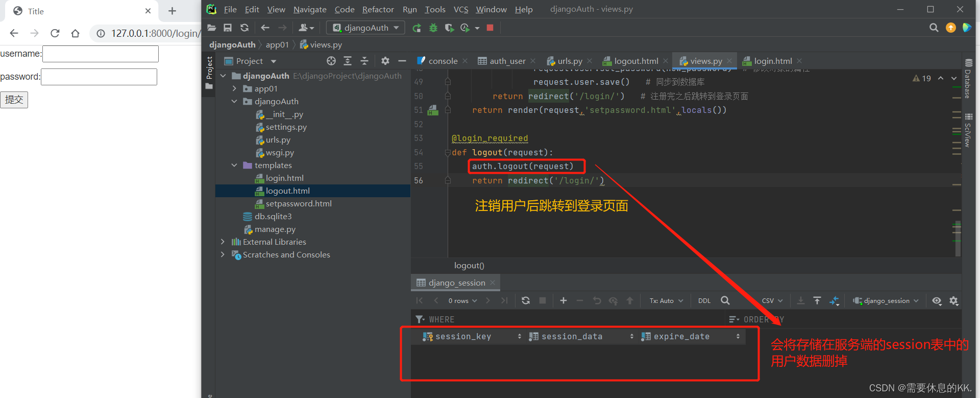Open the Refactor menu
Screen dimensions: 980x398
(378, 9)
